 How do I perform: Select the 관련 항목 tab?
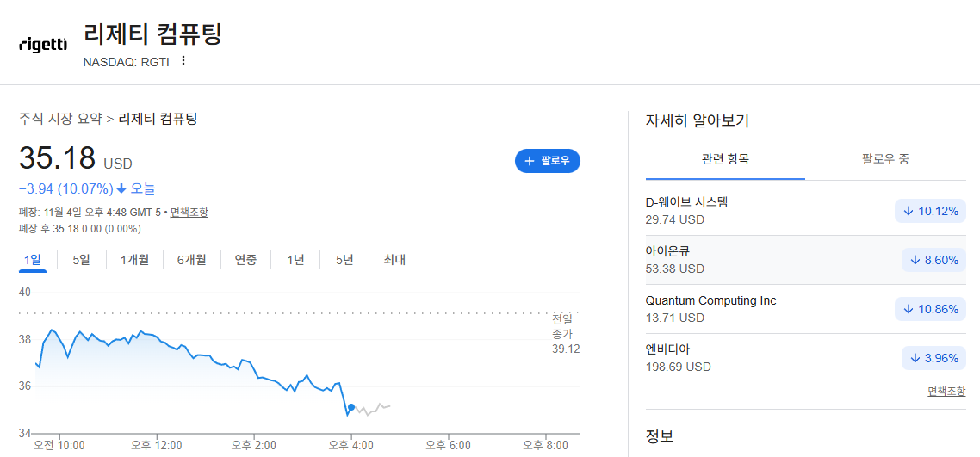click(x=725, y=159)
